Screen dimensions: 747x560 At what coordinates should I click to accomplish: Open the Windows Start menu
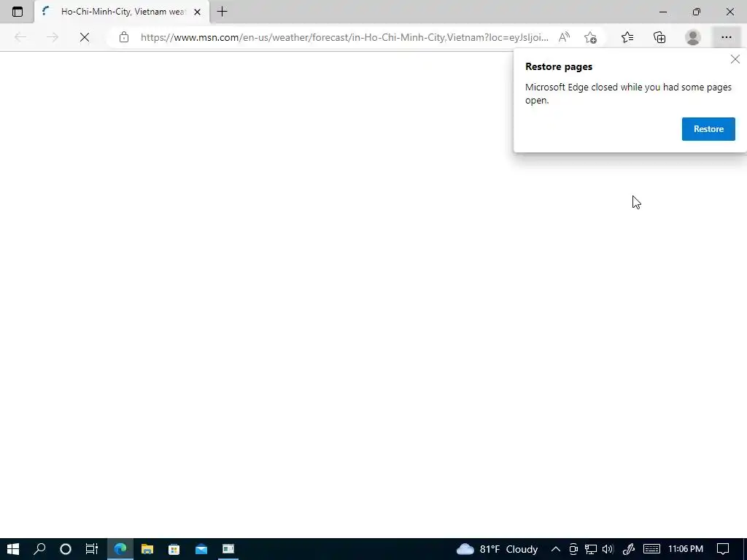pos(13,549)
